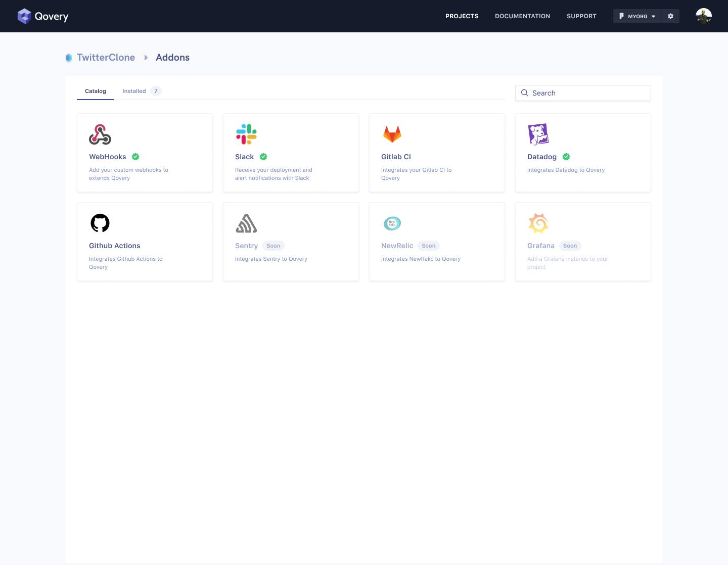Open the PROJECTS menu
Viewport: 728px width, 565px height.
[462, 16]
